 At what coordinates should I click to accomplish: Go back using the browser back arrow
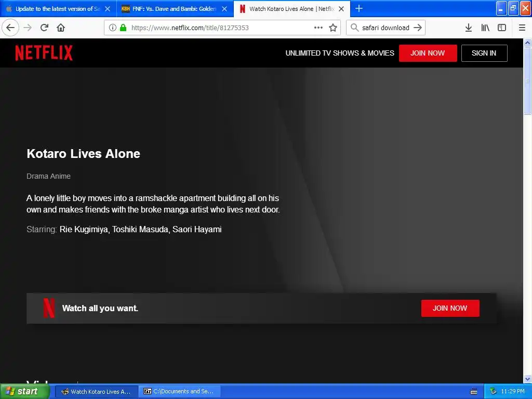tap(10, 28)
